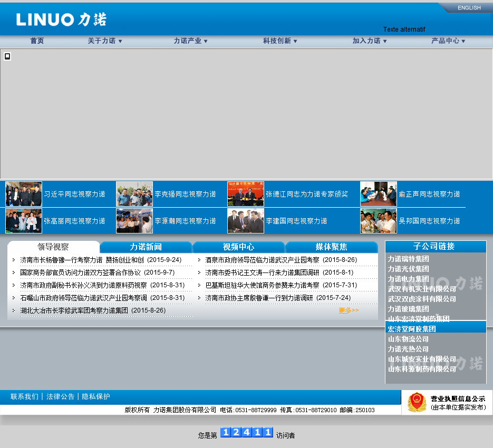Click the 张德江同志为力诺专家颁奖 text link
Image resolution: width=493 pixels, height=448 pixels.
(x=307, y=194)
